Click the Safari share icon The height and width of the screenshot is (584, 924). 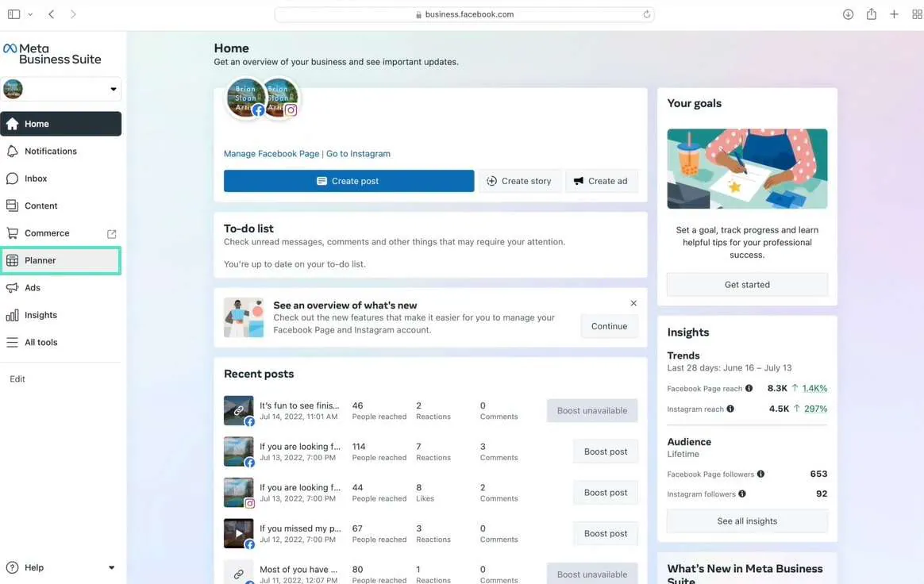tap(872, 14)
